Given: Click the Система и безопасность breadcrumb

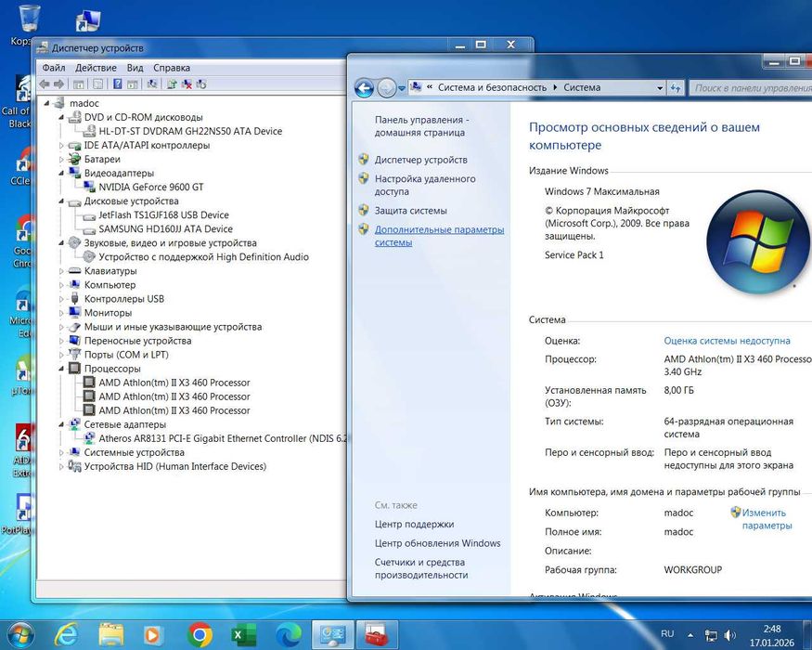Looking at the screenshot, I should click(x=492, y=87).
